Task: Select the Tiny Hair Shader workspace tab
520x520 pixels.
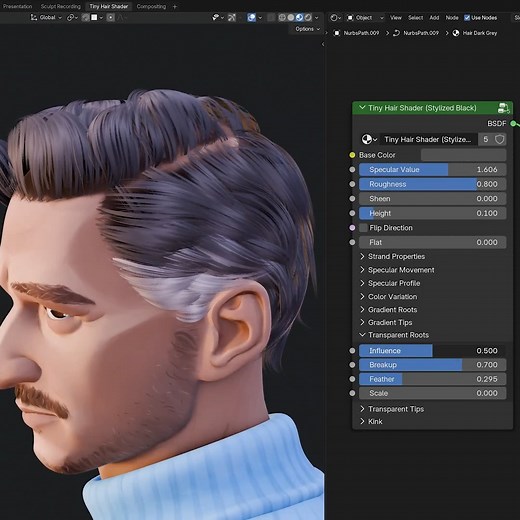Action: click(x=109, y=6)
